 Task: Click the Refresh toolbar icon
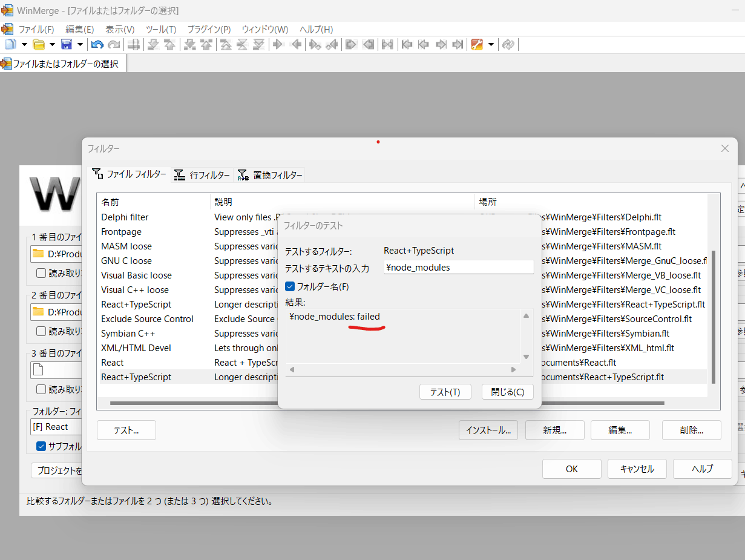click(508, 44)
